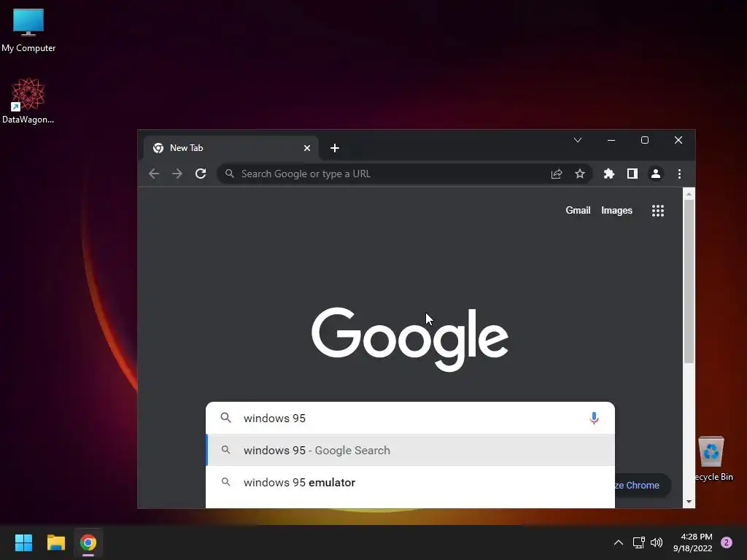Open the DataWagon desktop shortcut
This screenshot has width=747, height=560.
coord(28,101)
